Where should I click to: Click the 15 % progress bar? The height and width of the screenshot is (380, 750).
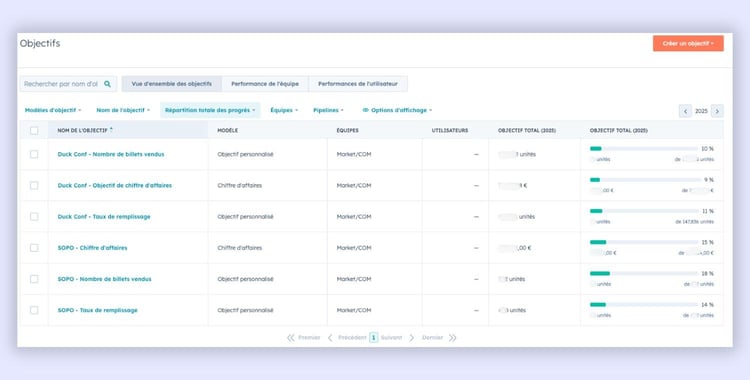coord(643,242)
